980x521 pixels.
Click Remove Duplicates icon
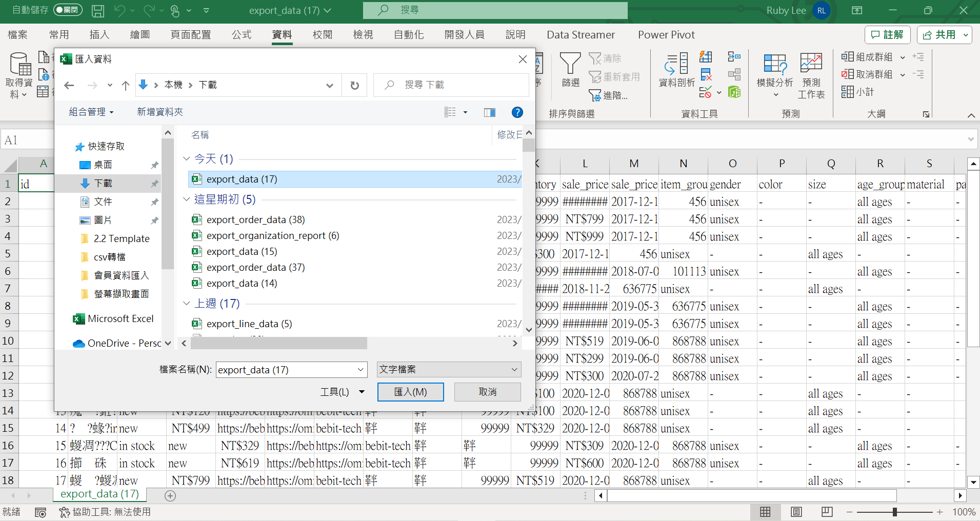click(706, 74)
